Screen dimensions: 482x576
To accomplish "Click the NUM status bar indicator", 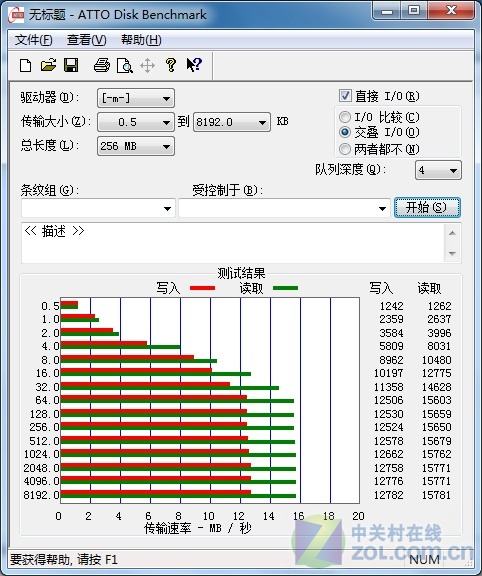I will coord(424,559).
